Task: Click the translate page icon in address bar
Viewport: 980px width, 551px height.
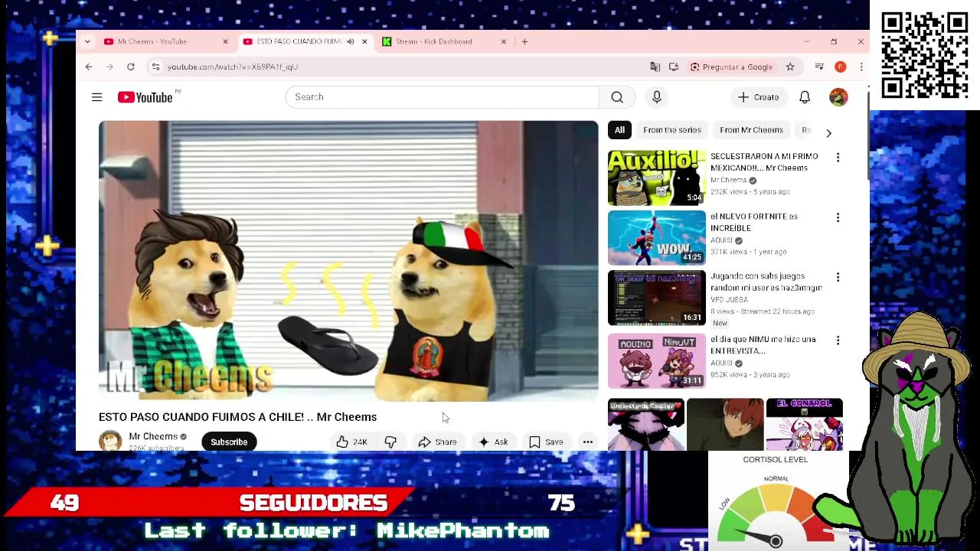Action: coord(655,67)
